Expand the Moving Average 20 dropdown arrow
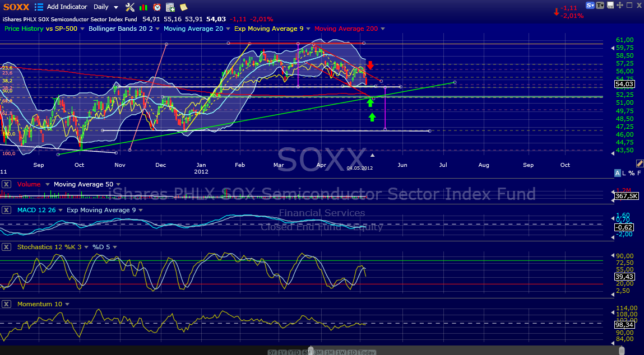The image size is (644, 355). point(228,29)
